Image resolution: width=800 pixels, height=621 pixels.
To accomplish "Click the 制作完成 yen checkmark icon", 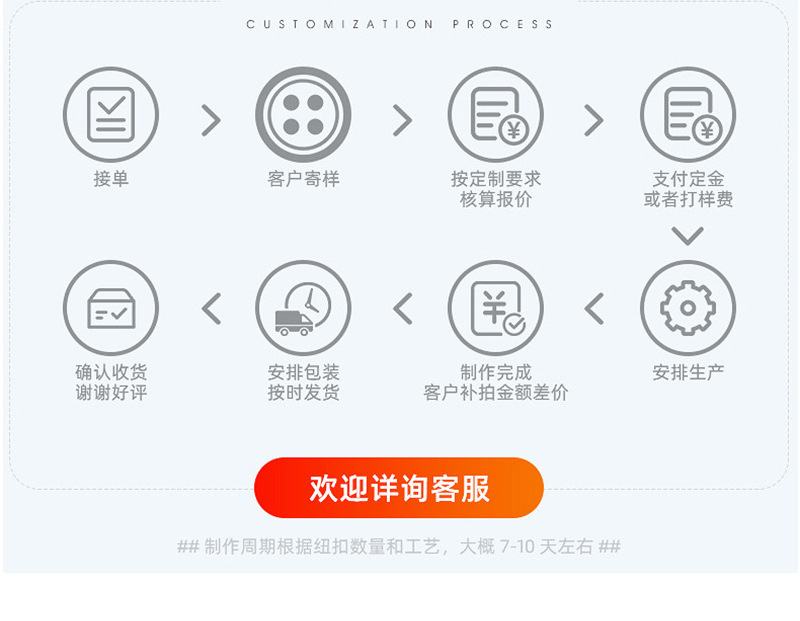I will click(495, 308).
